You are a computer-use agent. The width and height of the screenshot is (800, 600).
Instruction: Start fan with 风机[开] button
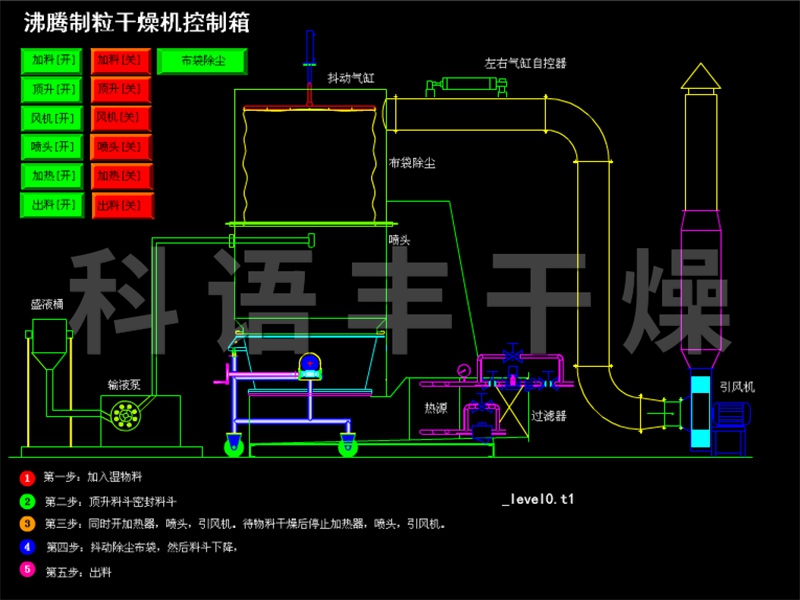(52, 118)
